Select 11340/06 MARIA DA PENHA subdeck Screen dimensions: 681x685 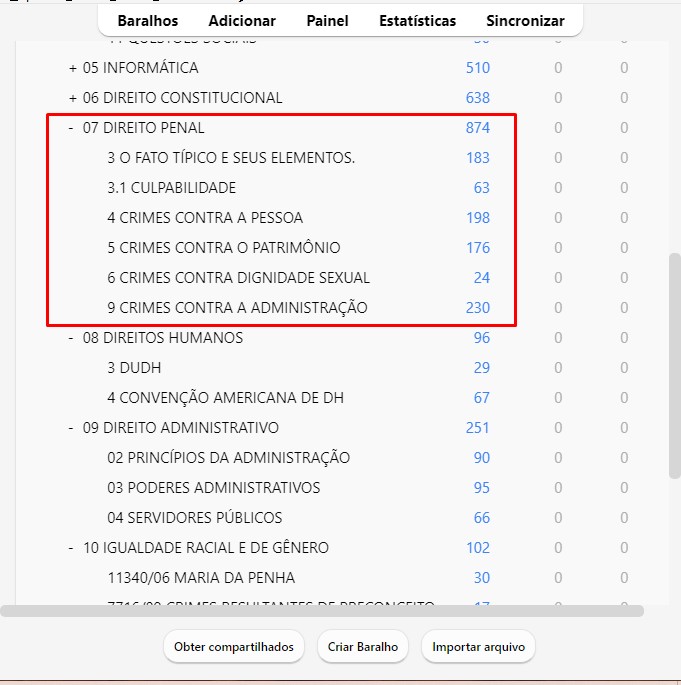pos(201,578)
